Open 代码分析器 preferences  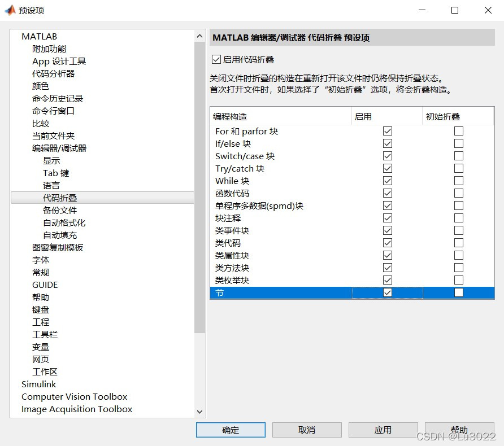[53, 73]
